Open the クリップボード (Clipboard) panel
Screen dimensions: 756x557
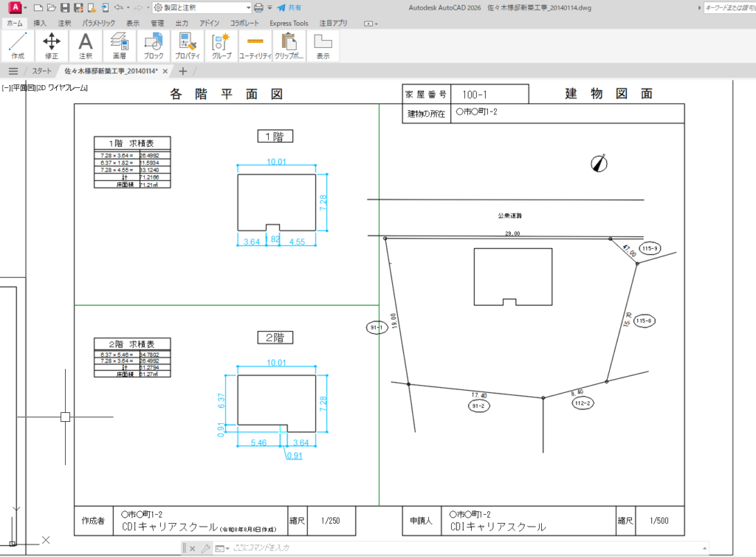pos(289,46)
